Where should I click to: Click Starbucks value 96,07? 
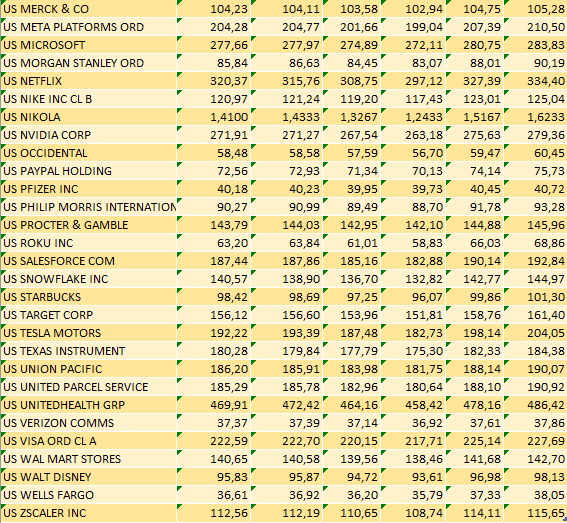[x=427, y=297]
